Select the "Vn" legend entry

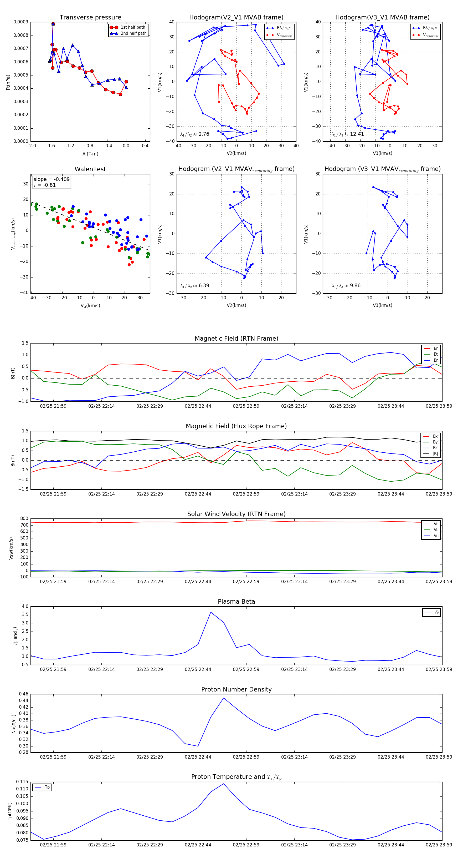point(431,536)
